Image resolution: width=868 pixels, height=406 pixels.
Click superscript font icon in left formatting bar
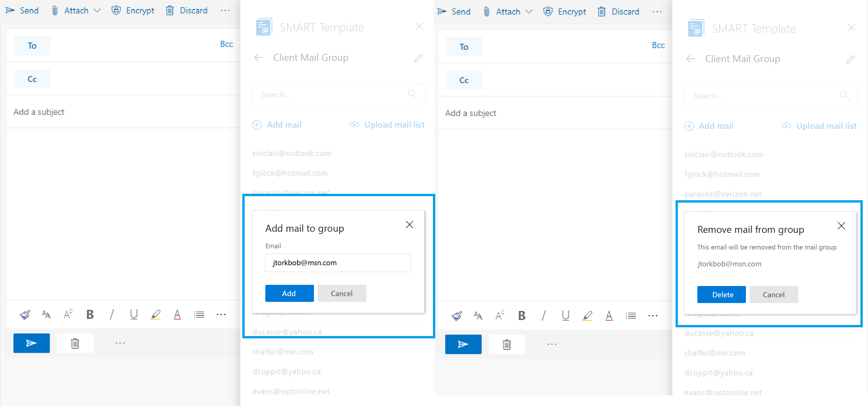pos(68,314)
